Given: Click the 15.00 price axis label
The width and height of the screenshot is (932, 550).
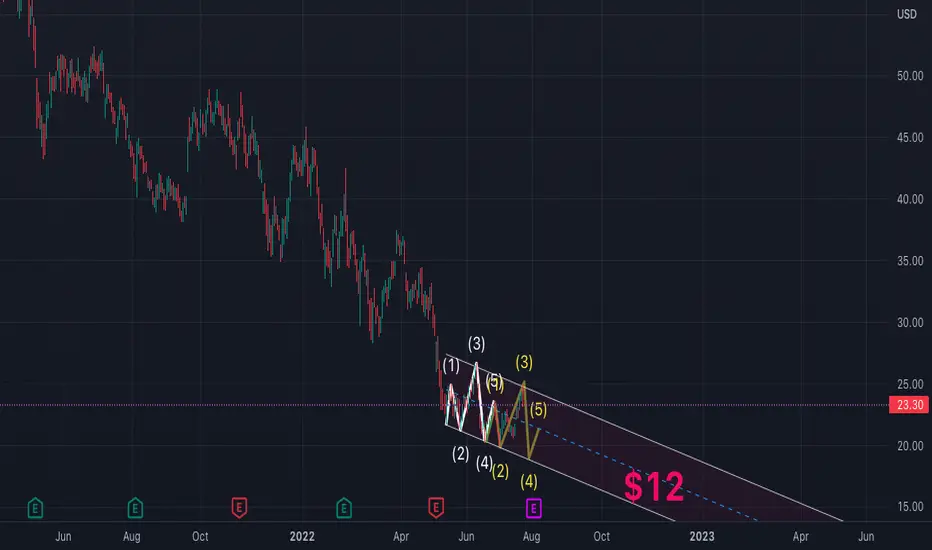Looking at the screenshot, I should pos(909,507).
